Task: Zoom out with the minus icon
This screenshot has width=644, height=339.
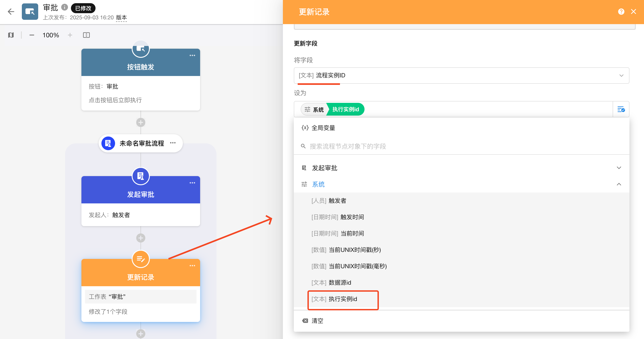Action: click(x=32, y=35)
